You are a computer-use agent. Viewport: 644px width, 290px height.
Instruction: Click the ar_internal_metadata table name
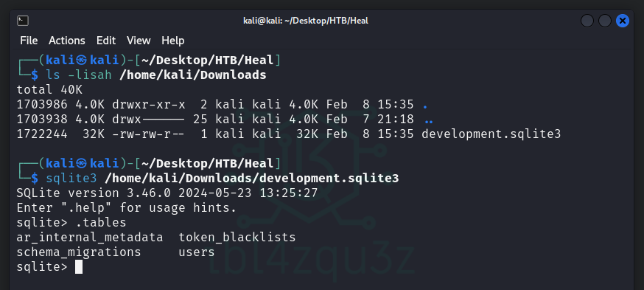point(90,238)
